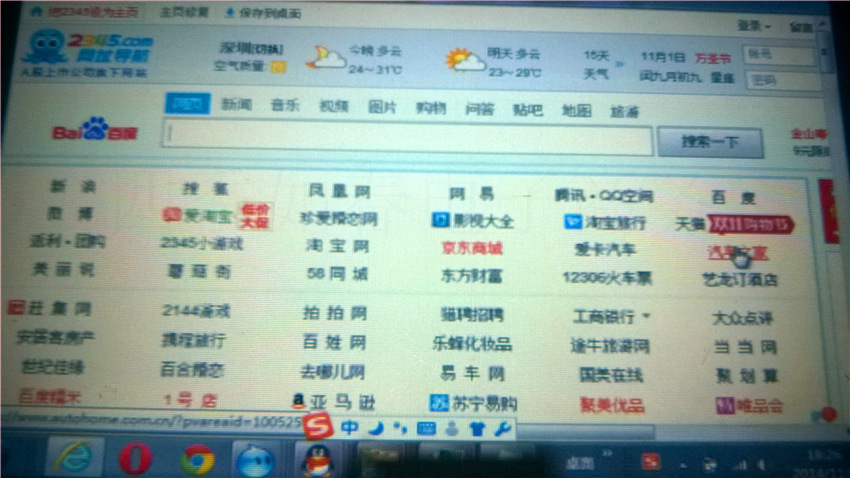
Task: Open 淘宝旅行 link with blue icon
Action: pyautogui.click(x=604, y=222)
